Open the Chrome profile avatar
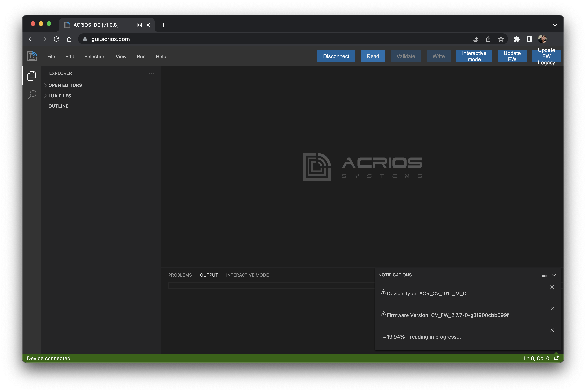This screenshot has height=392, width=586. pyautogui.click(x=542, y=39)
